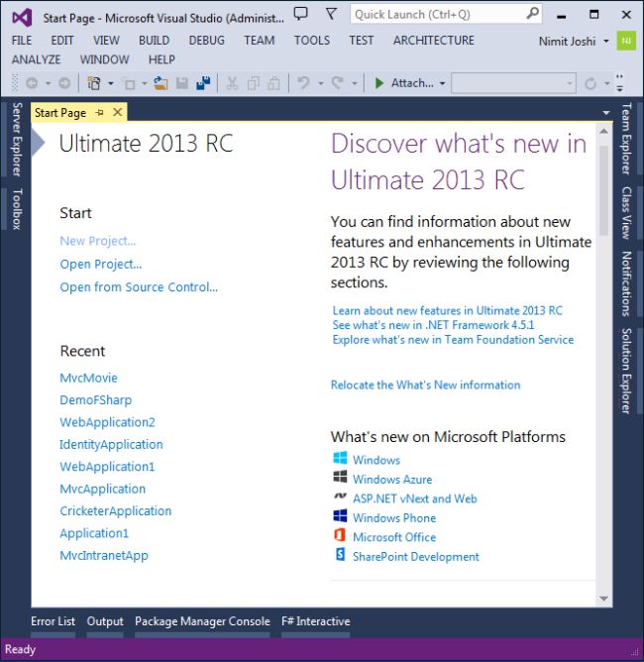Click the Save All toolbar icon

click(x=203, y=83)
